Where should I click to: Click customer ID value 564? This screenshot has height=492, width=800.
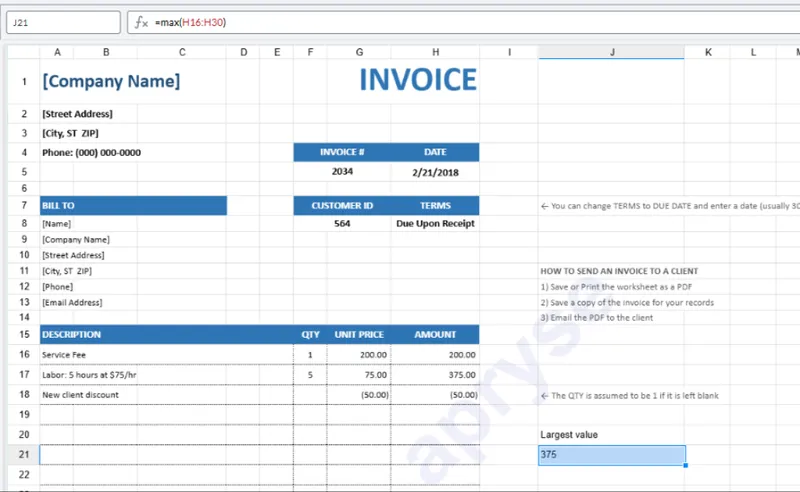342,224
